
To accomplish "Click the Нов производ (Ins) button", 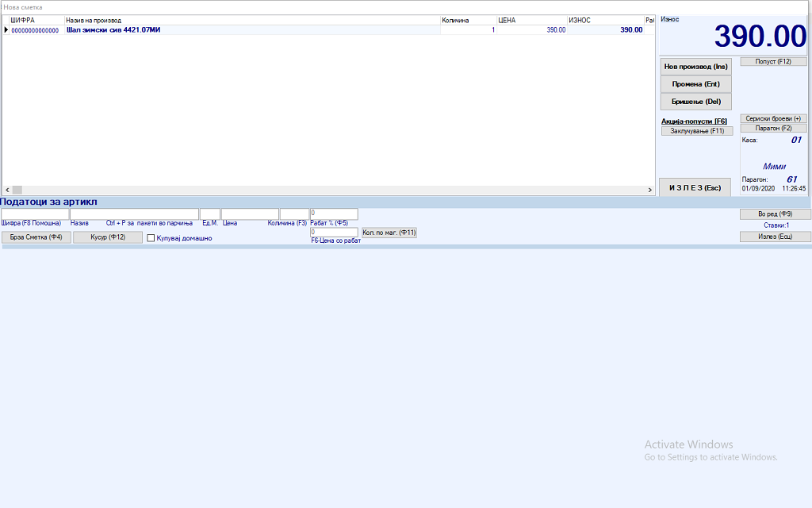I will click(x=695, y=67).
